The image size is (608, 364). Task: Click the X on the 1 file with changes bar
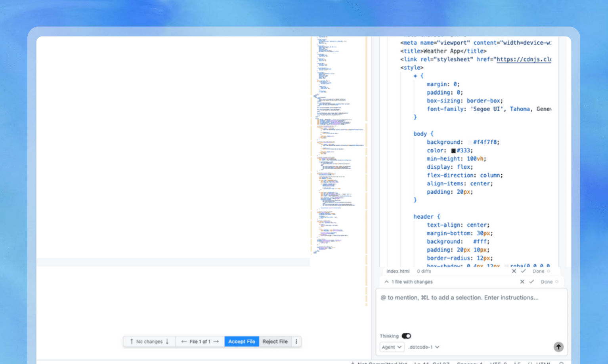tap(522, 282)
